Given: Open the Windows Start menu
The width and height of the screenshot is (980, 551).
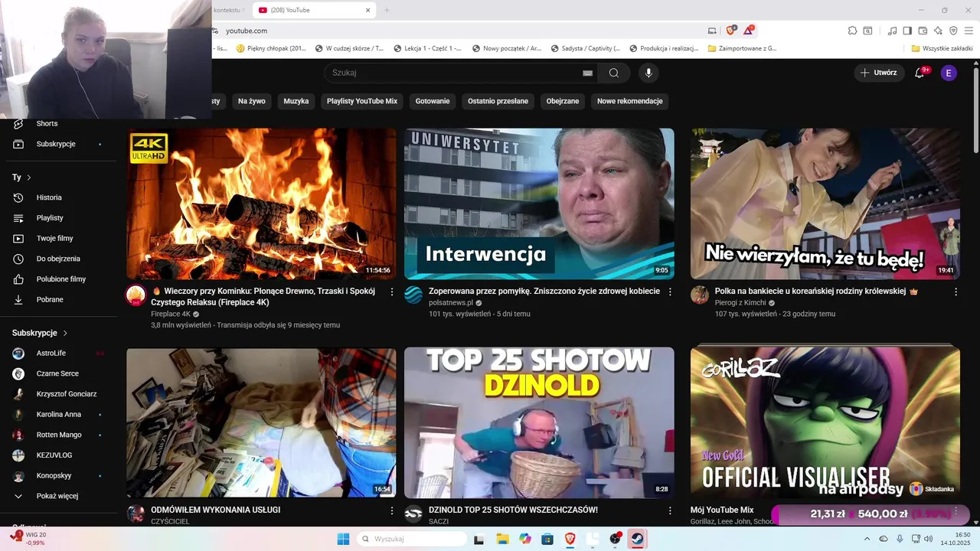Looking at the screenshot, I should point(343,539).
